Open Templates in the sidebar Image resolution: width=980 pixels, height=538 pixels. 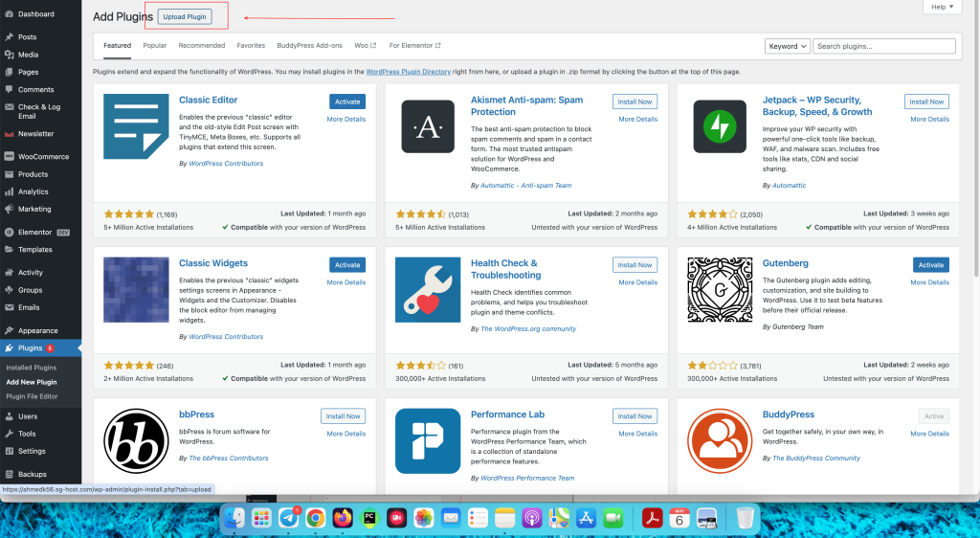(35, 249)
